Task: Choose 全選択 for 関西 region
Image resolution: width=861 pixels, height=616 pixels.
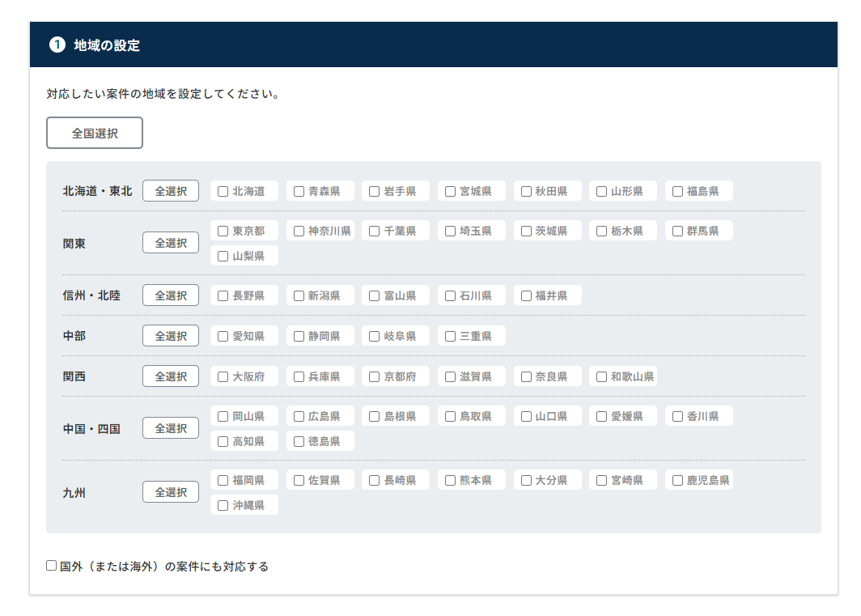Action: click(x=171, y=376)
